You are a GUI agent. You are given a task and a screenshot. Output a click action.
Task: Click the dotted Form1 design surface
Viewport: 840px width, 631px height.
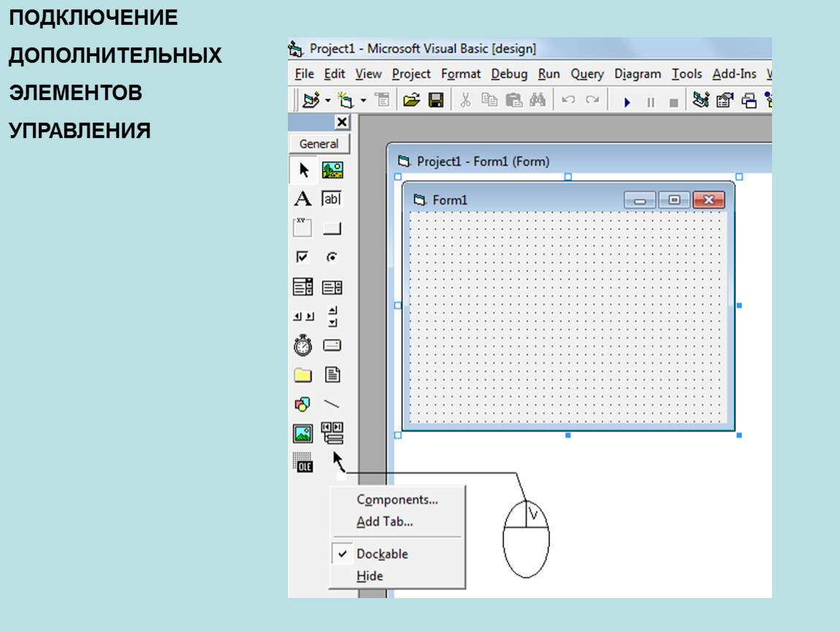[568, 317]
